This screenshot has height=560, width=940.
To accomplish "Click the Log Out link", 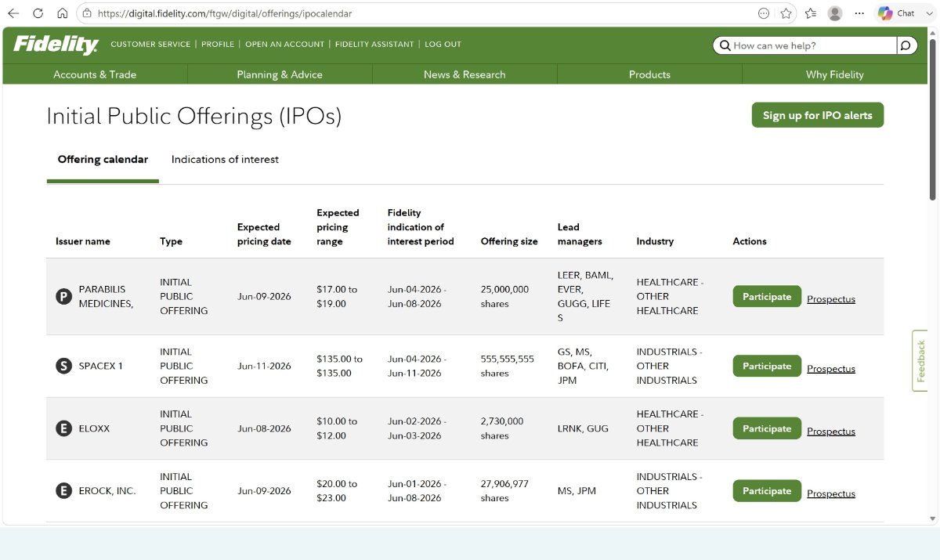I will 443,45.
